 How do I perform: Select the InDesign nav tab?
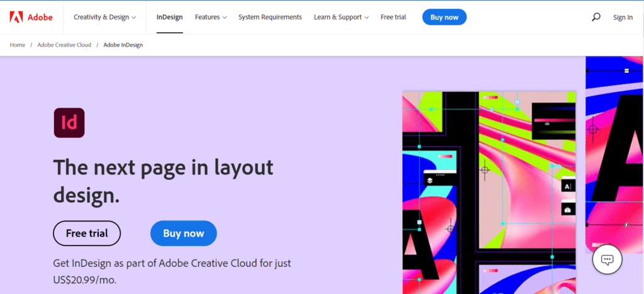(x=170, y=17)
